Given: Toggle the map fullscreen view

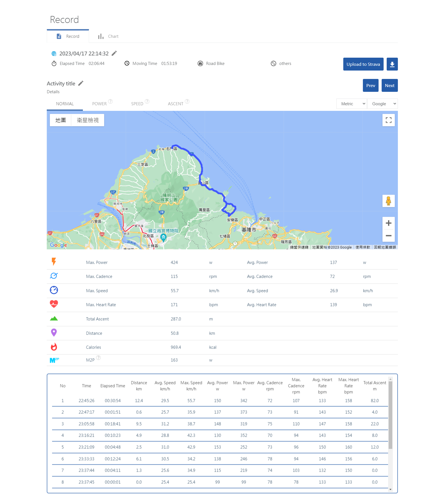Looking at the screenshot, I should (x=389, y=120).
